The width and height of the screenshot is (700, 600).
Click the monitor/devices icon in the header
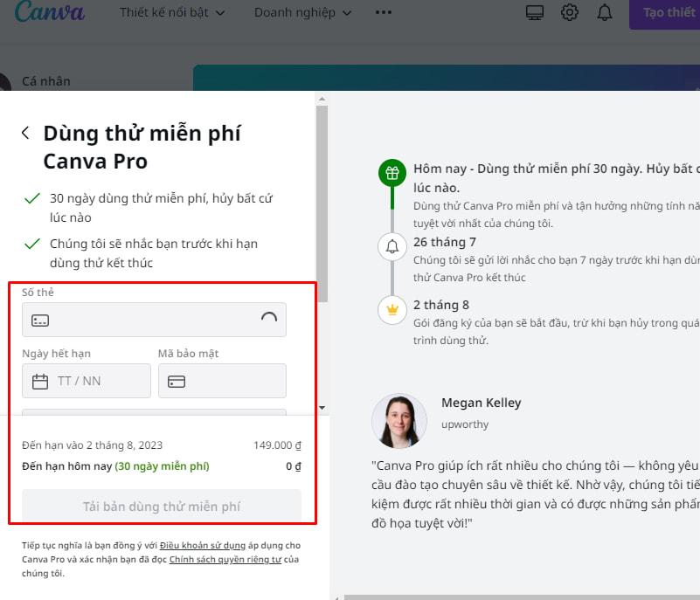[x=535, y=12]
